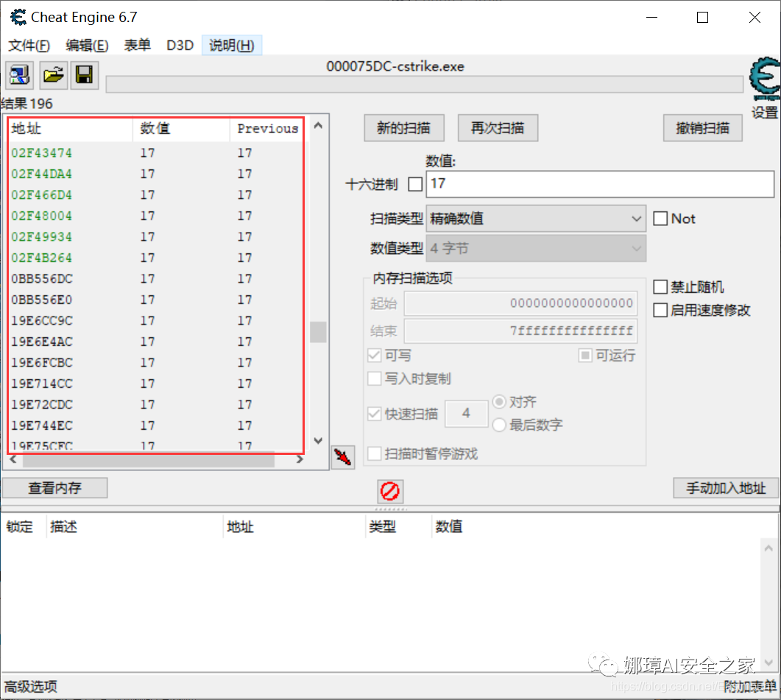Select the 对齐 radio button
The image size is (781, 700).
pos(499,402)
